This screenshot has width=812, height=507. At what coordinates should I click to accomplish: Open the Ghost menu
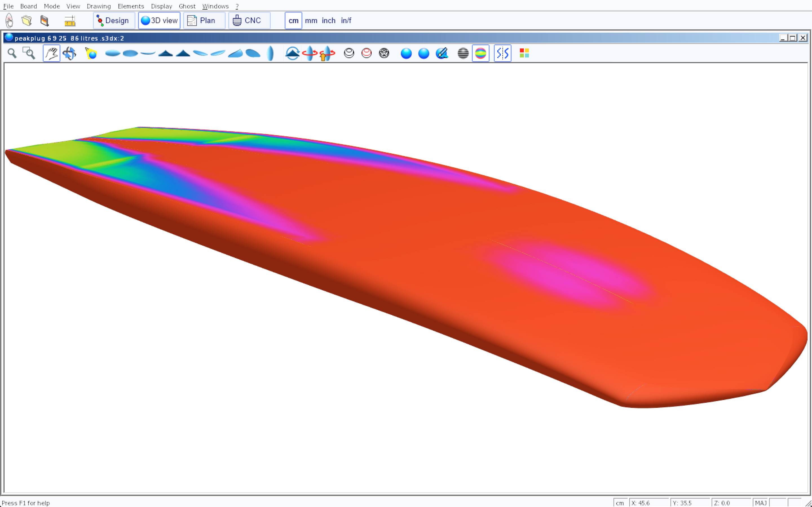point(187,6)
